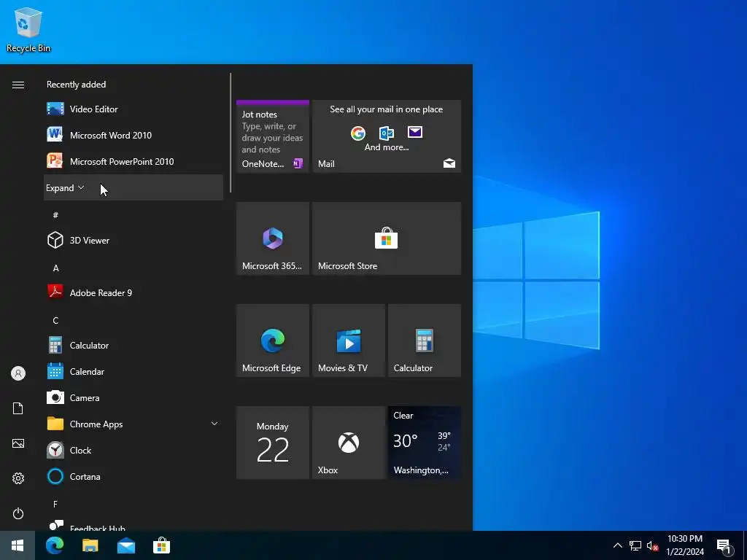Open Documents from Start sidebar
The width and height of the screenshot is (747, 560).
18,408
